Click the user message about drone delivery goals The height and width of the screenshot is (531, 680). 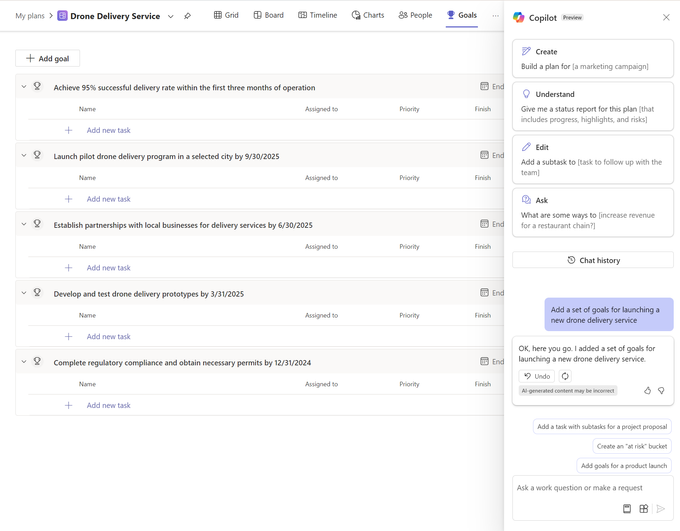[609, 315]
